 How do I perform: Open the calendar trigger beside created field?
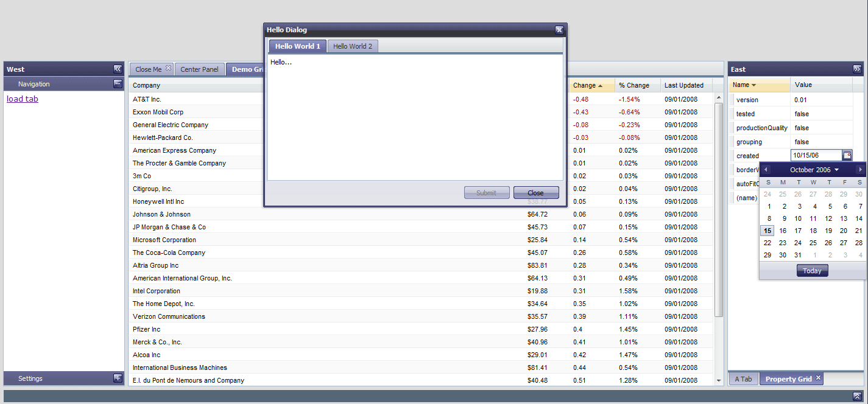847,156
